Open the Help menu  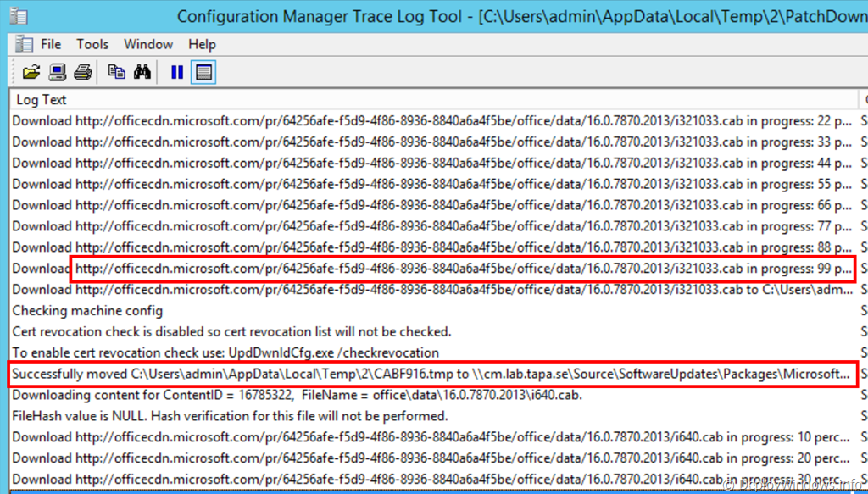click(202, 44)
